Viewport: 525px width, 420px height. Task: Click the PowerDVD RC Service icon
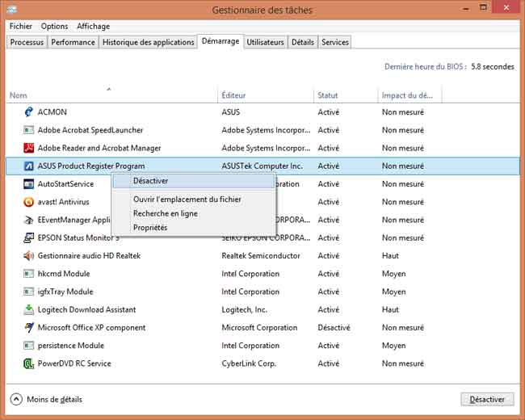coord(29,363)
